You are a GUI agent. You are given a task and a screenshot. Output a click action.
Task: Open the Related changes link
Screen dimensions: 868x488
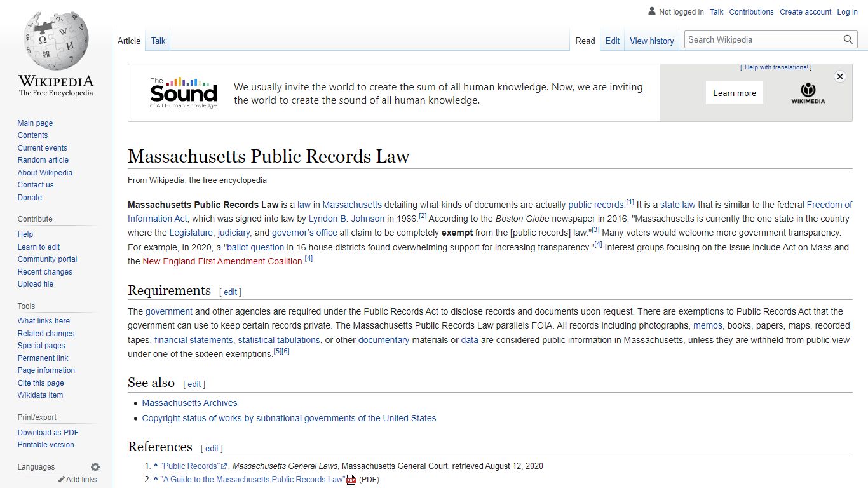pyautogui.click(x=46, y=334)
